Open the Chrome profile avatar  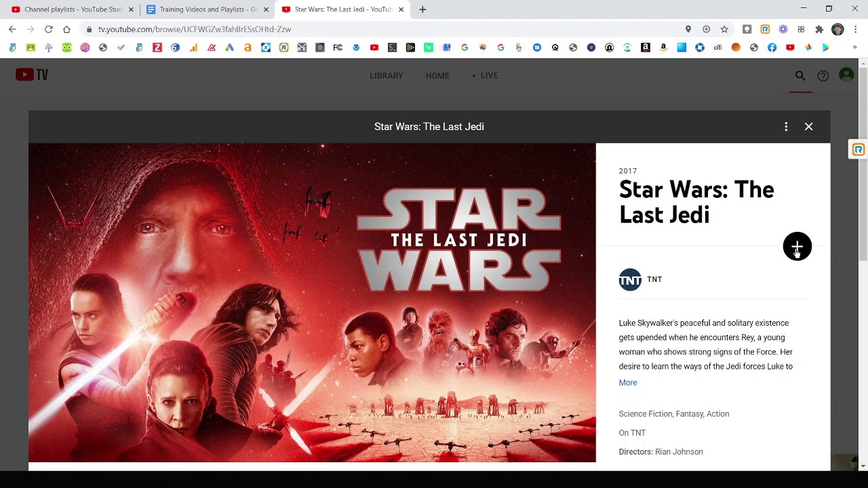[837, 29]
